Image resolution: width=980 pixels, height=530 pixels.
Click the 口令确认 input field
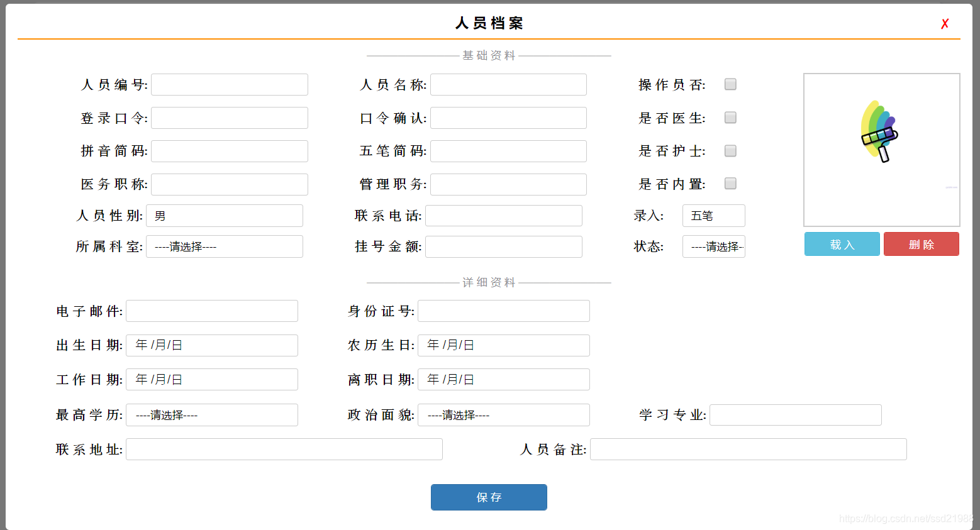tap(508, 118)
